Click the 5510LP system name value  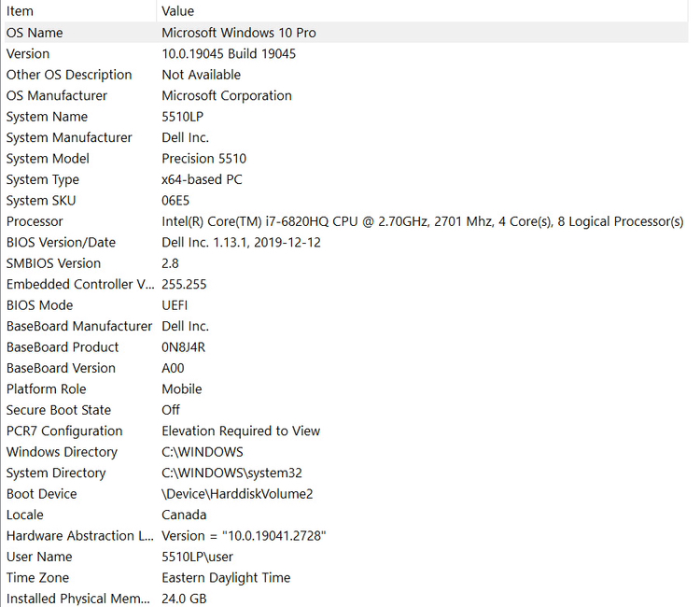pos(183,117)
